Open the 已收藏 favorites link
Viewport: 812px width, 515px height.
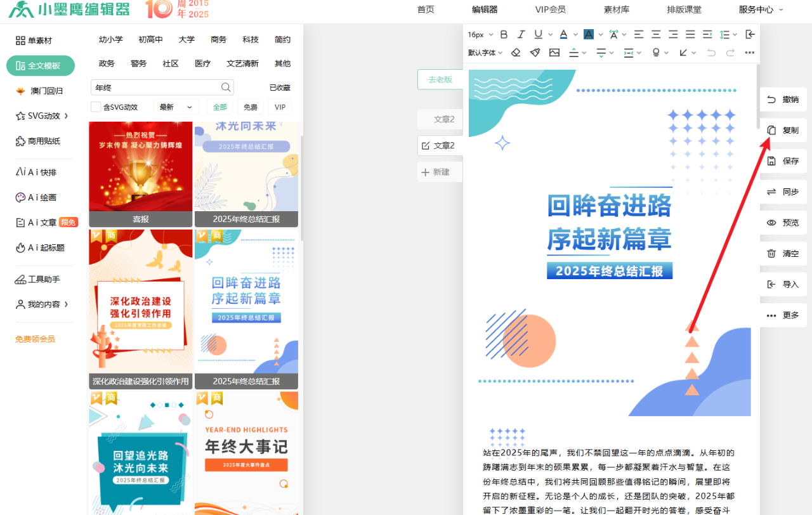(x=280, y=88)
